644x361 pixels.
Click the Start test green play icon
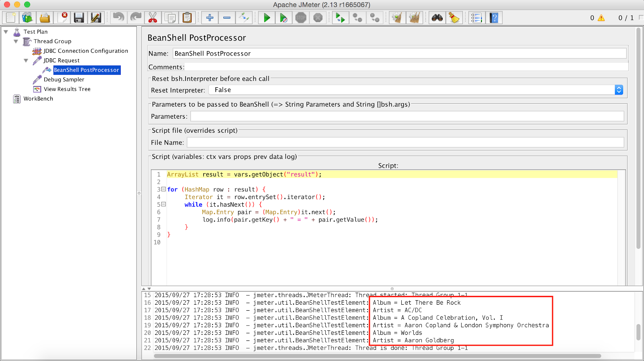coord(266,18)
